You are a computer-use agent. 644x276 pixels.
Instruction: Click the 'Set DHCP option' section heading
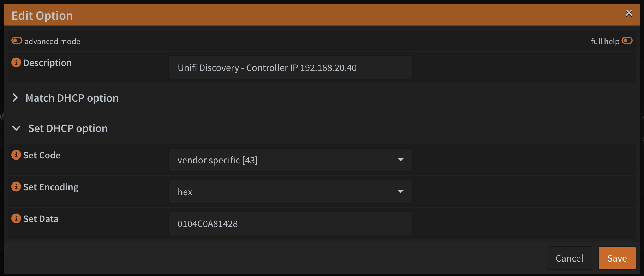pyautogui.click(x=68, y=128)
